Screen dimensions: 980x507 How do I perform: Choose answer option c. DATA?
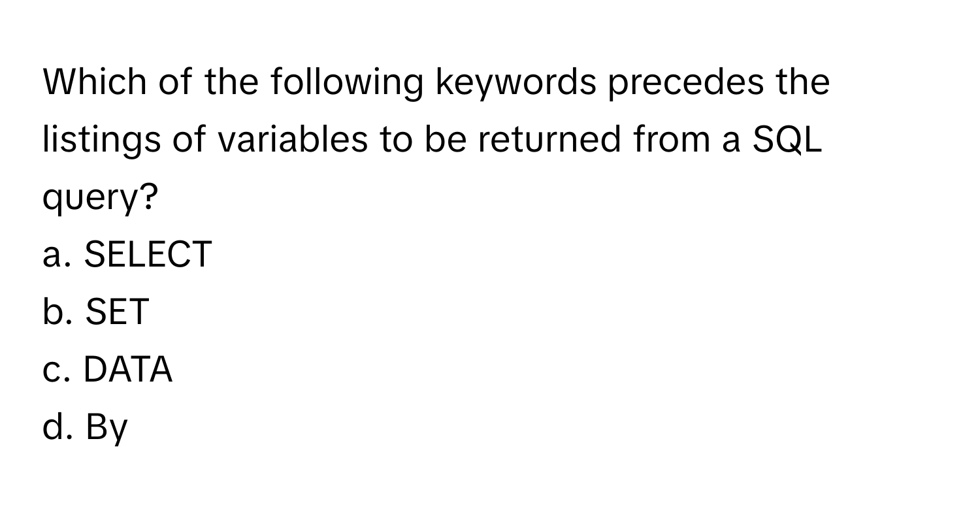pos(108,370)
